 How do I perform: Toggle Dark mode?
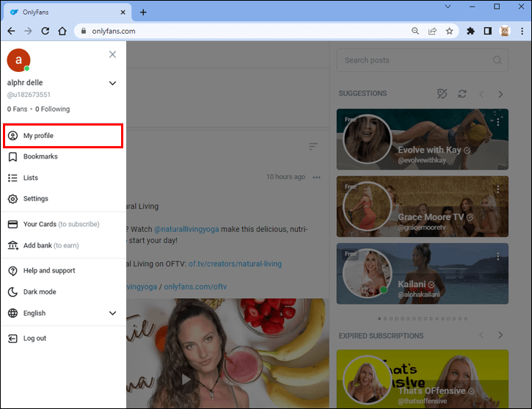pyautogui.click(x=63, y=292)
